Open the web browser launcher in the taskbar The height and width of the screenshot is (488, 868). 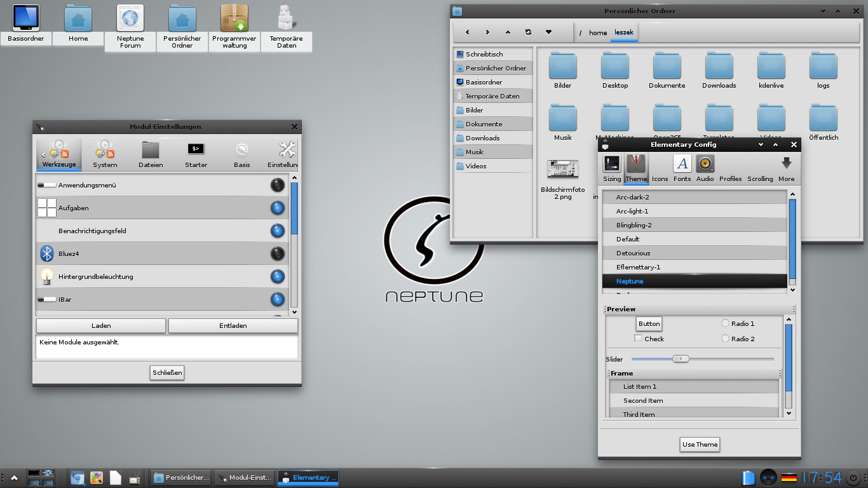click(78, 478)
